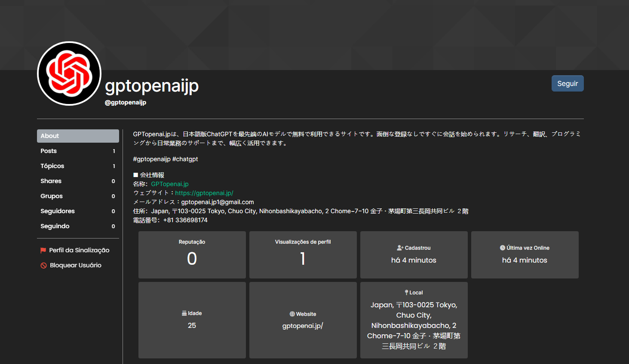Open the gptopenaijp profile avatar image
Image resolution: width=629 pixels, height=364 pixels.
[69, 73]
